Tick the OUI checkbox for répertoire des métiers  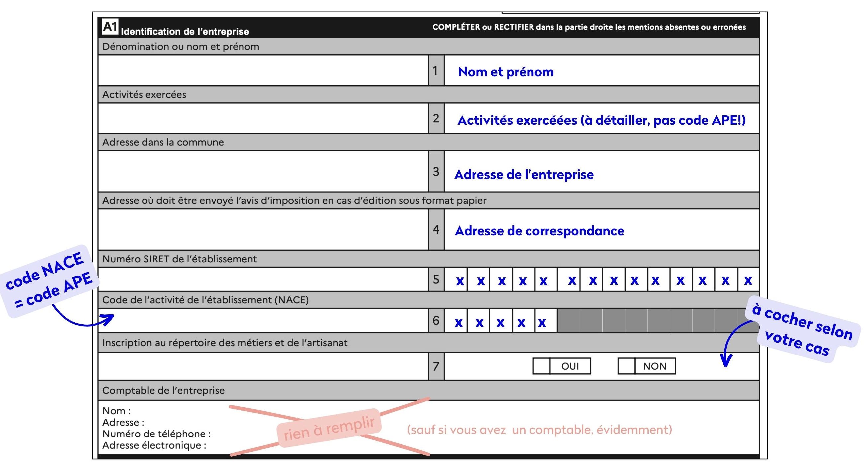click(x=541, y=366)
